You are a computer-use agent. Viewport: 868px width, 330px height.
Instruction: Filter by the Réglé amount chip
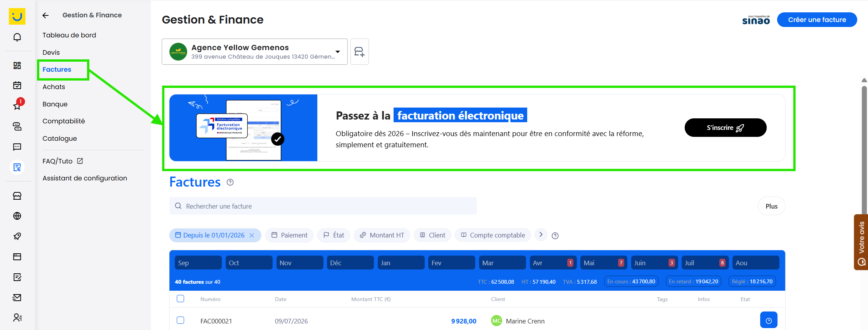click(752, 281)
